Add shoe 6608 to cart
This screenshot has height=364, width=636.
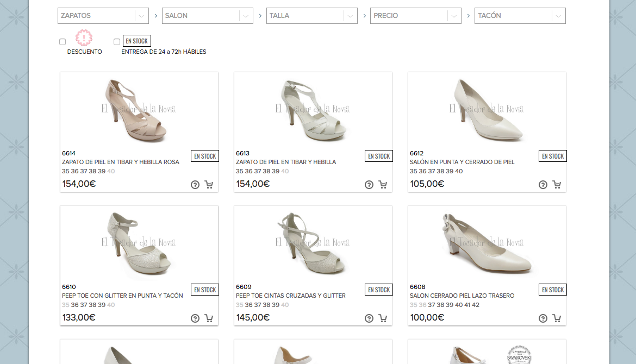(557, 318)
